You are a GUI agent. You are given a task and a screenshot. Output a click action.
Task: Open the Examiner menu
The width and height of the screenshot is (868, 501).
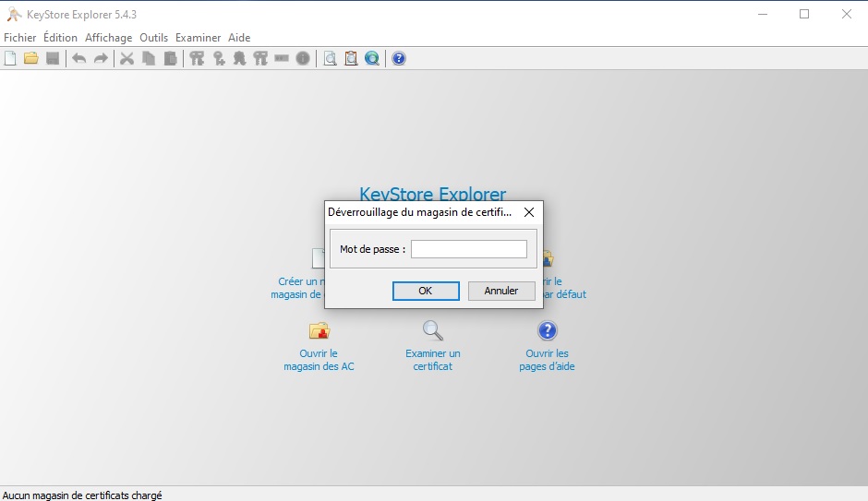(x=199, y=38)
